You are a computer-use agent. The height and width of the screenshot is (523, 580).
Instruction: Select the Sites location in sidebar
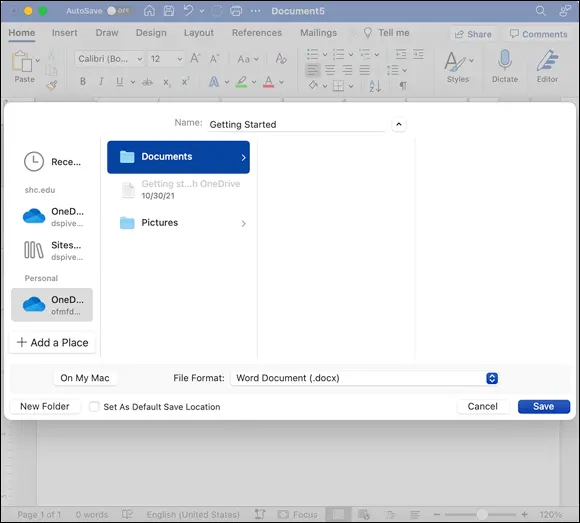(x=52, y=250)
